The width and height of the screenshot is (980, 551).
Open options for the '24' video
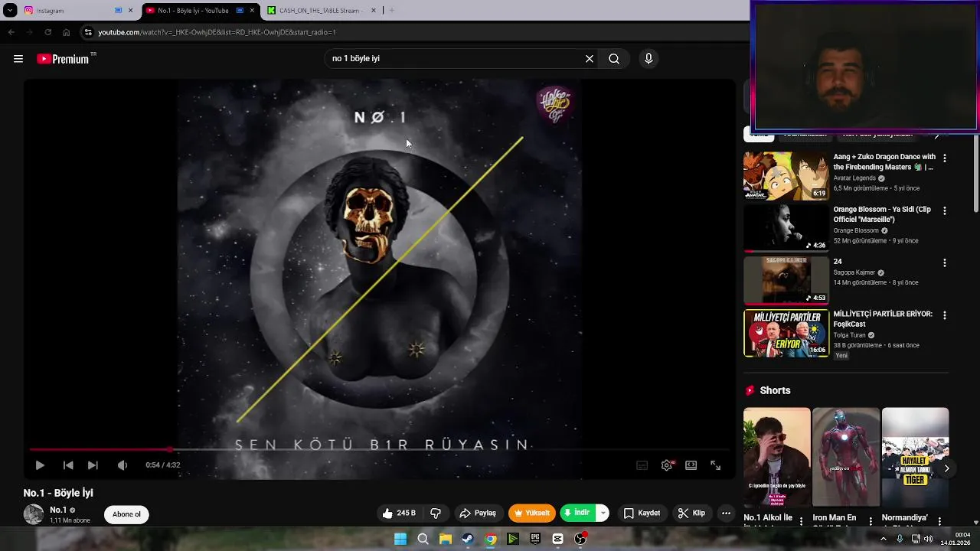[944, 262]
